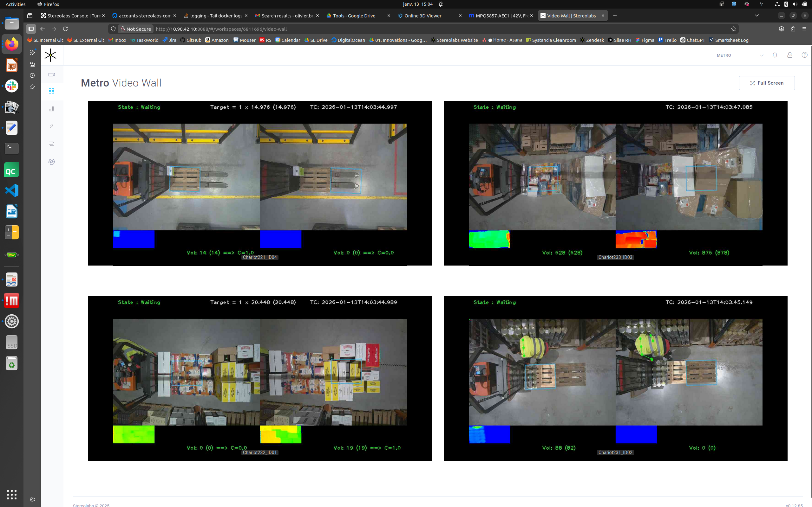Toggle the Firefox sidebar button
812x507 pixels.
point(31,29)
